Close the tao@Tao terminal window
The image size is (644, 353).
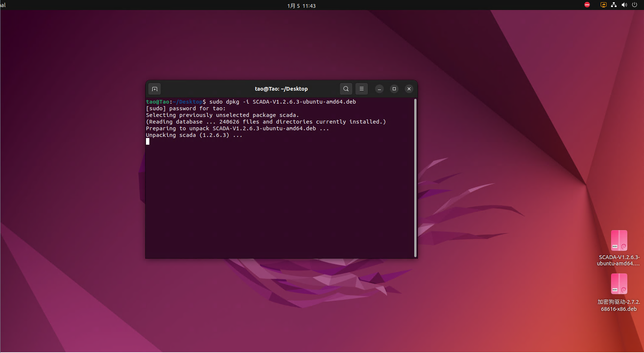(409, 89)
